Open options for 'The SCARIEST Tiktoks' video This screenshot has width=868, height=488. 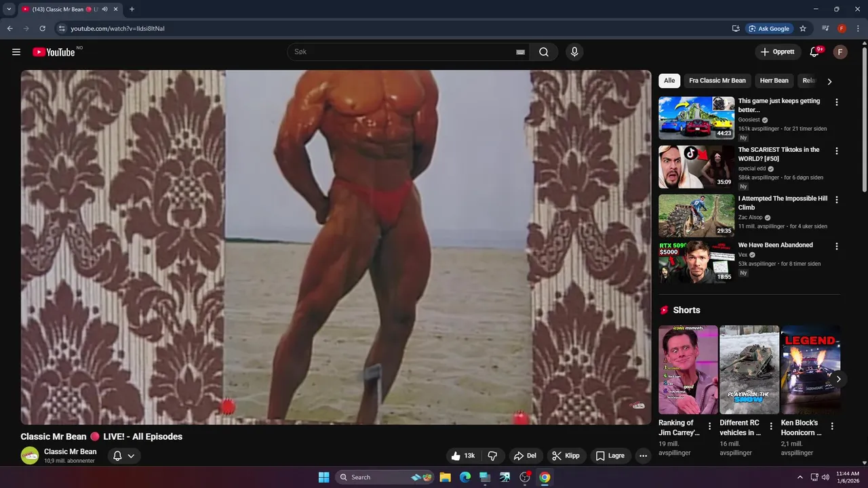836,151
